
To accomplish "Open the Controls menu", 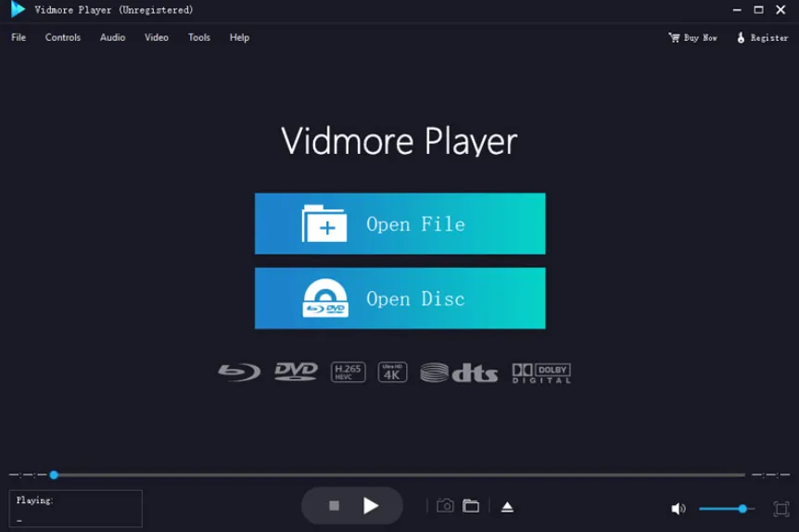I will [x=63, y=38].
